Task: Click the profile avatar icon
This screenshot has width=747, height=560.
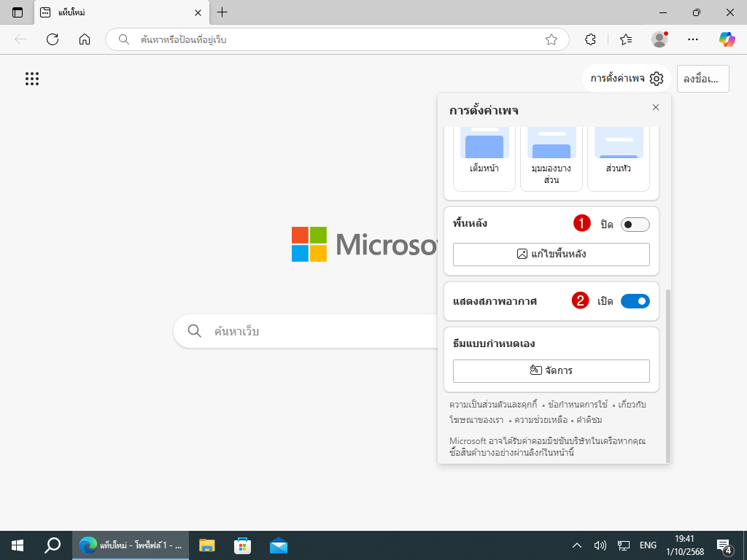Action: pos(659,39)
